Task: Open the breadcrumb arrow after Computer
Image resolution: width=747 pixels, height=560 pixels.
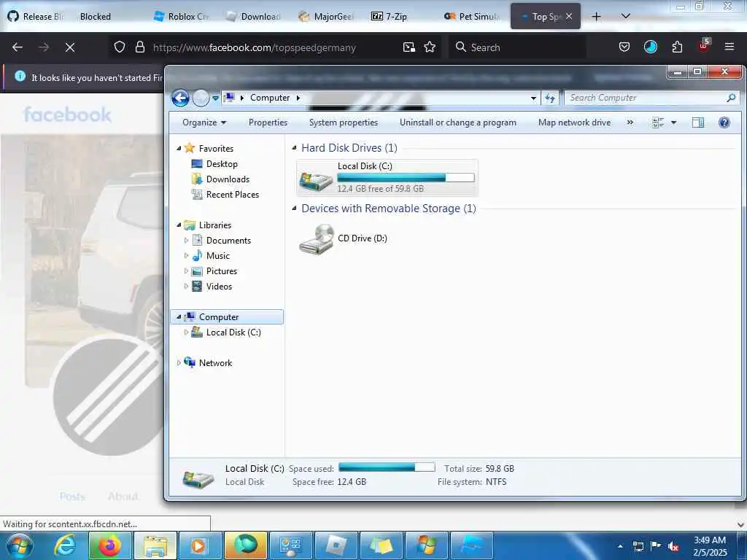Action: point(298,98)
